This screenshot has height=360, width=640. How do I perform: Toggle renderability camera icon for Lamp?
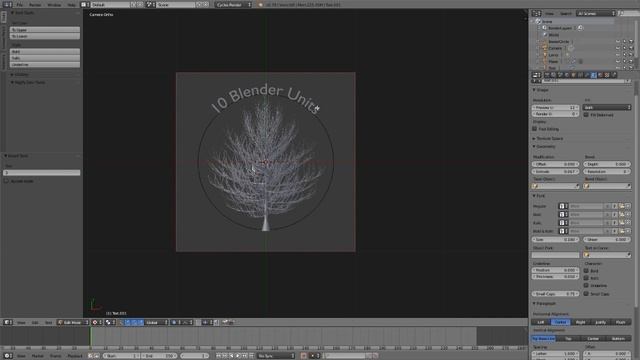point(631,54)
